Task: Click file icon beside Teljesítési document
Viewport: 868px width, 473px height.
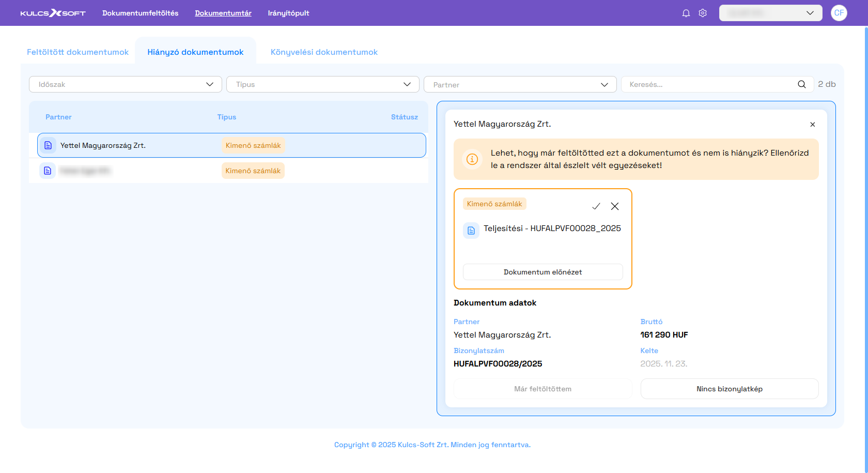Action: pos(471,231)
